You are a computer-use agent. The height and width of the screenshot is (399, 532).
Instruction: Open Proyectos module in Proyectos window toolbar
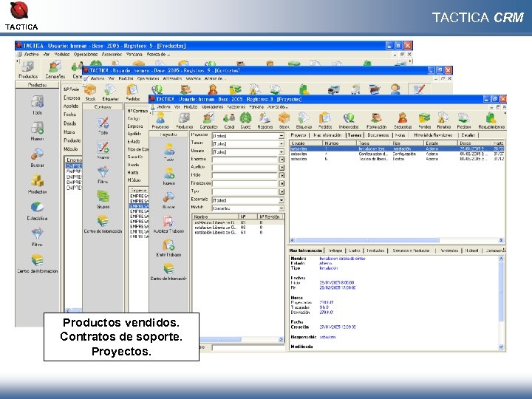(160, 120)
